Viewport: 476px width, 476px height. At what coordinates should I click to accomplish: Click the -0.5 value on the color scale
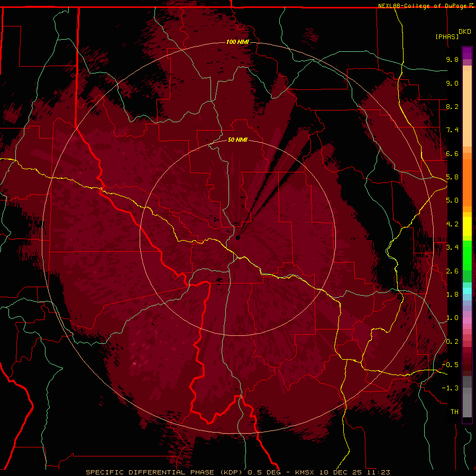click(450, 365)
